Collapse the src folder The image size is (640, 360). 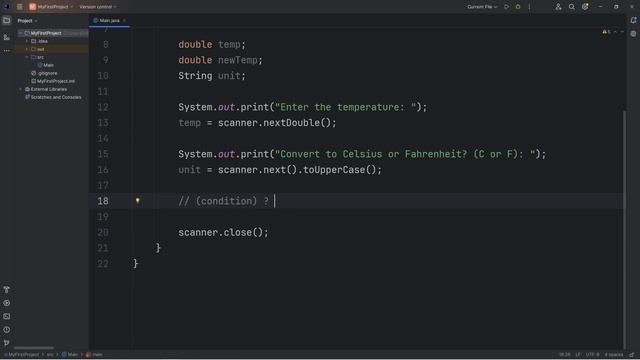click(x=27, y=57)
